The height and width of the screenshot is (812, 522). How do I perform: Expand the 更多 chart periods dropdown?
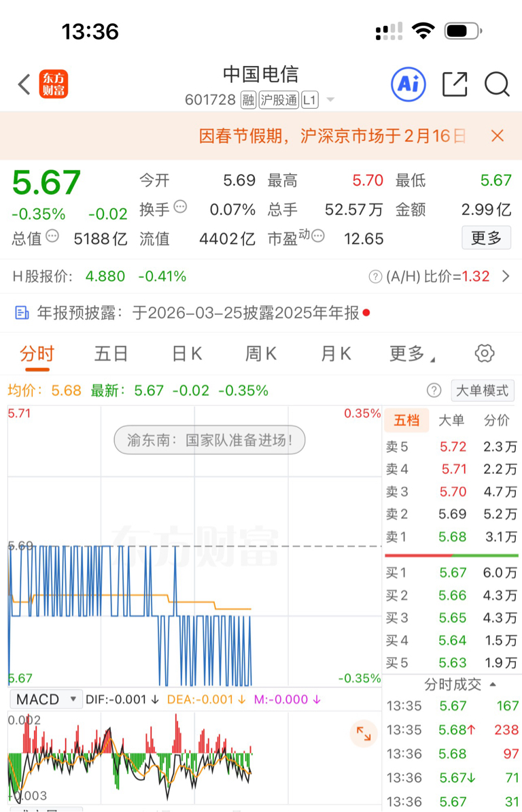pos(412,354)
